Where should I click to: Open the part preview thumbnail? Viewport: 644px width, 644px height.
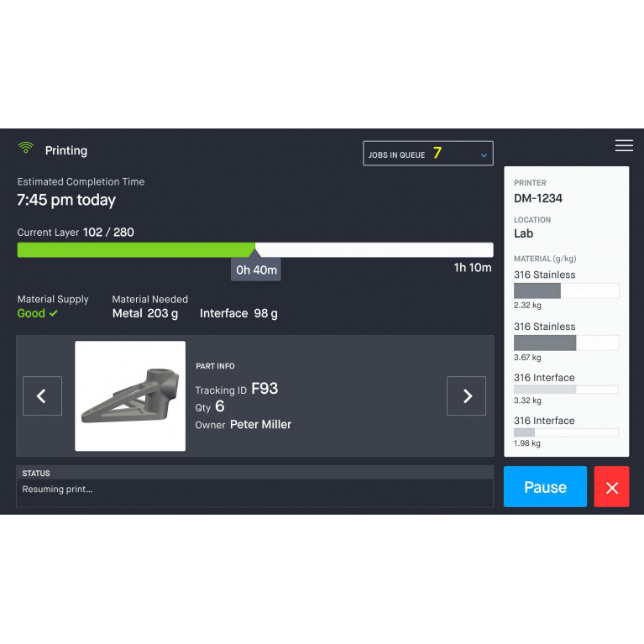(x=130, y=396)
